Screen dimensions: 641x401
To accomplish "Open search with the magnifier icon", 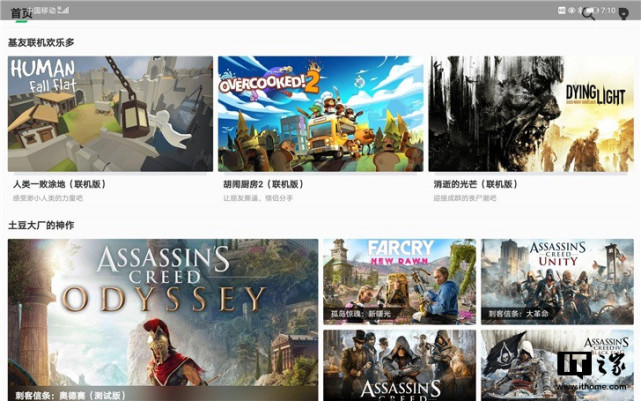I will 588,13.
